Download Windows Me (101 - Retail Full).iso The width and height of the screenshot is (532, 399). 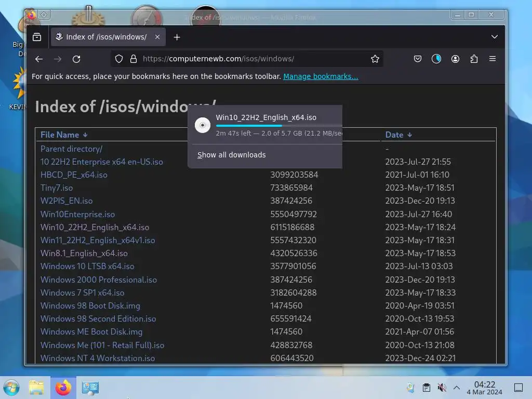tap(102, 345)
